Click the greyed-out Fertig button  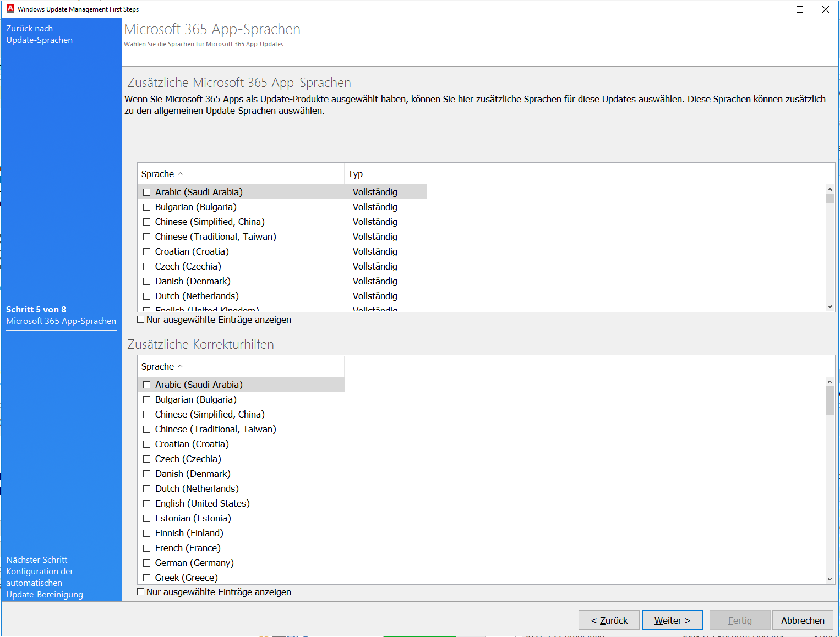click(740, 620)
